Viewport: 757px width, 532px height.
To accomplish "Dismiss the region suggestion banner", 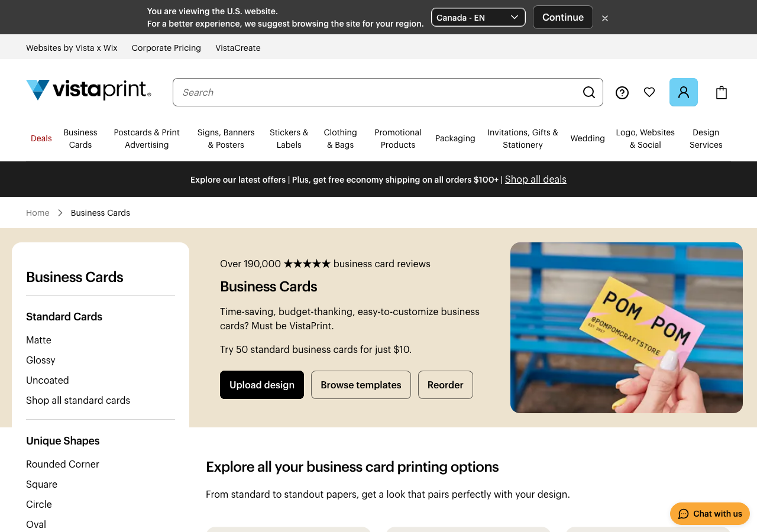I will click(x=605, y=18).
